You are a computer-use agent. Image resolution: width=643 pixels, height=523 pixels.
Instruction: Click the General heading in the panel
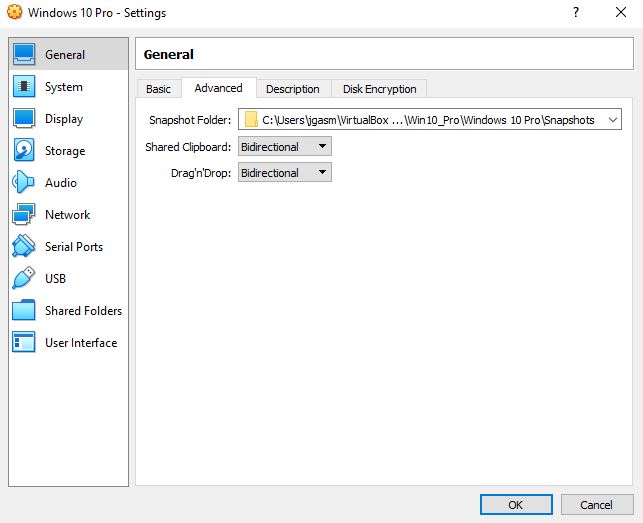pos(169,54)
